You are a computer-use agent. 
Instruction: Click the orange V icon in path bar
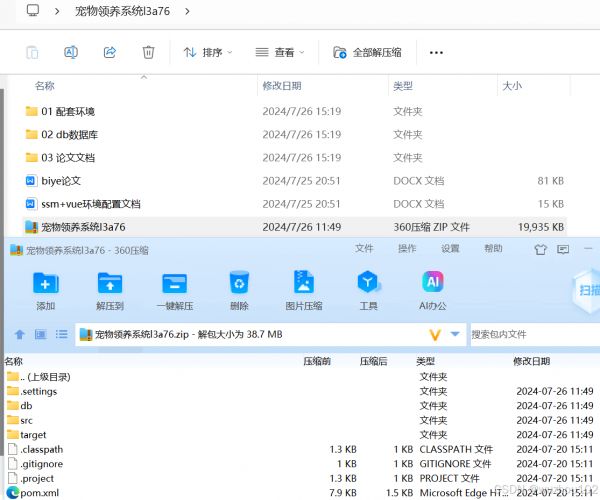(435, 335)
